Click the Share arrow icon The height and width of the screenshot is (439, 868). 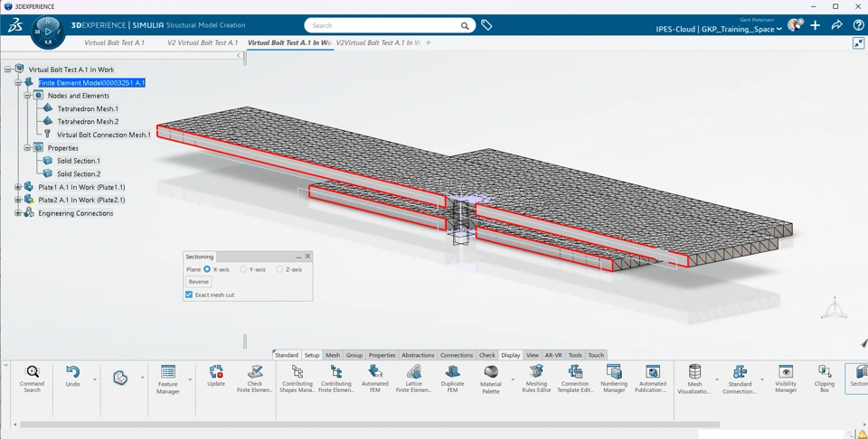pyautogui.click(x=836, y=25)
